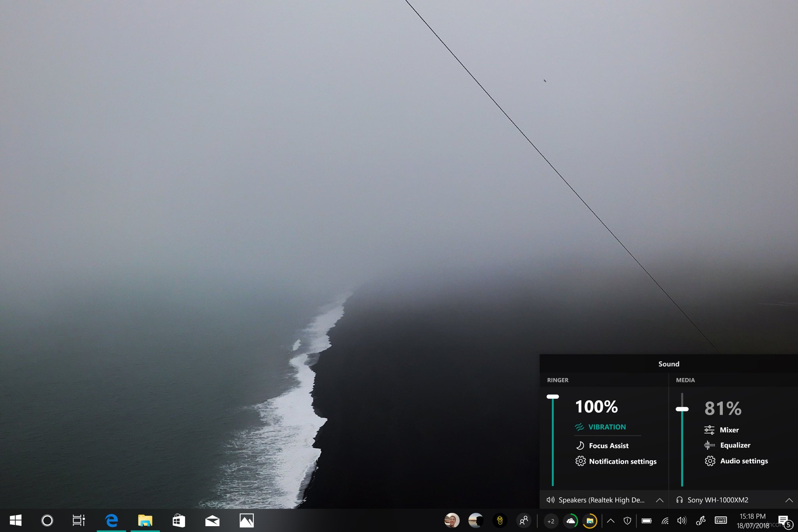Open Audio settings
798x532 pixels.
[736, 461]
